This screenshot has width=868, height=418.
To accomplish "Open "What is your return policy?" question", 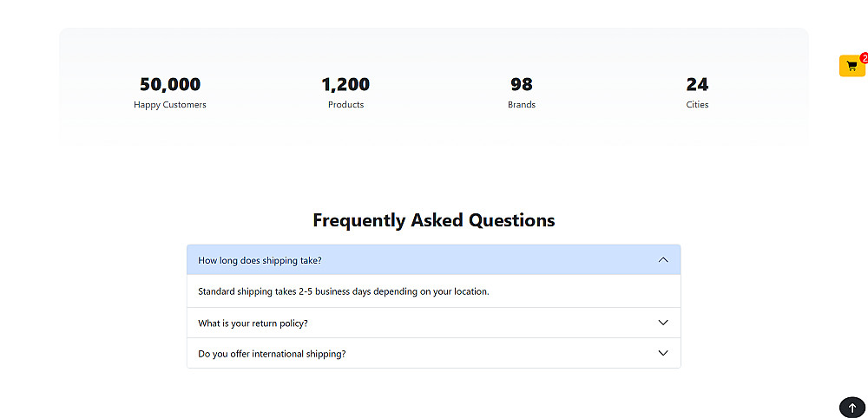I will pyautogui.click(x=253, y=323).
